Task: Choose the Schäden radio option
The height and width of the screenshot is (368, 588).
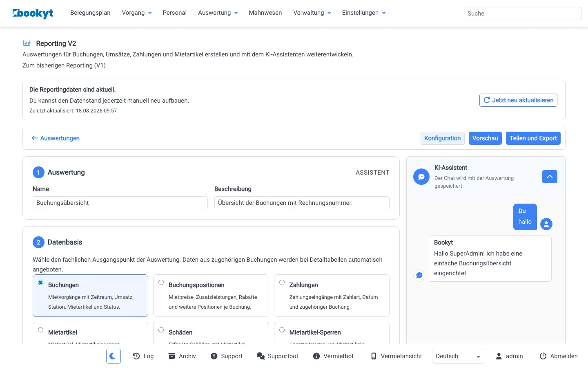Action: 161,330
